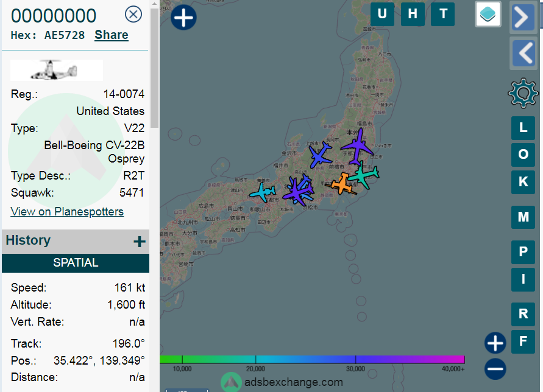Click the CV-22B Osprey thumbnail photo
The height and width of the screenshot is (392, 543).
(x=57, y=70)
